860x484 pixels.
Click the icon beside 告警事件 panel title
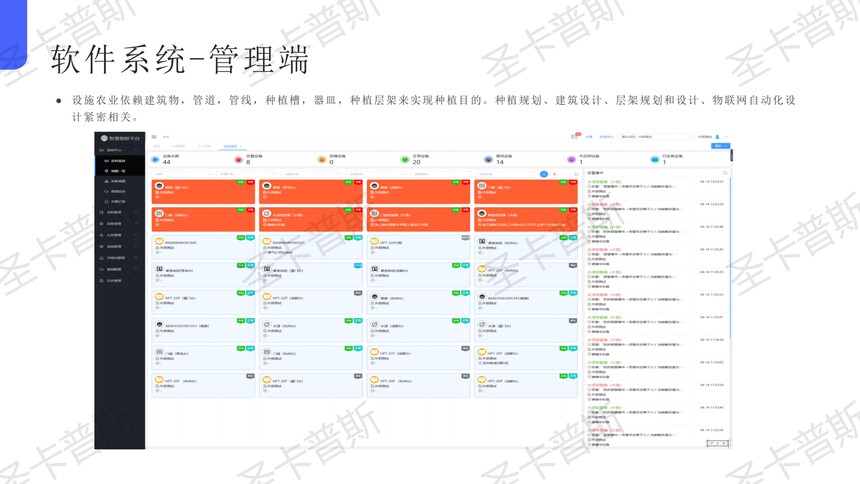(x=725, y=173)
